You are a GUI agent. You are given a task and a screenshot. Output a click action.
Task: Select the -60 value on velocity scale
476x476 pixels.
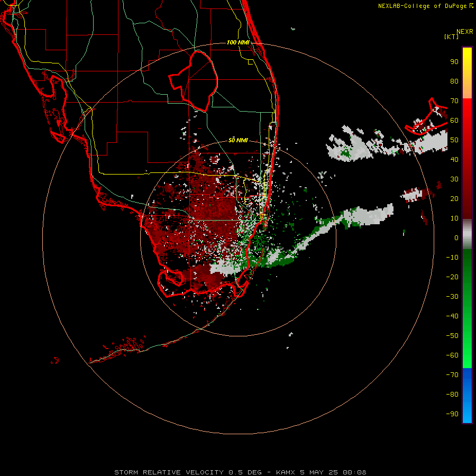tap(452, 355)
